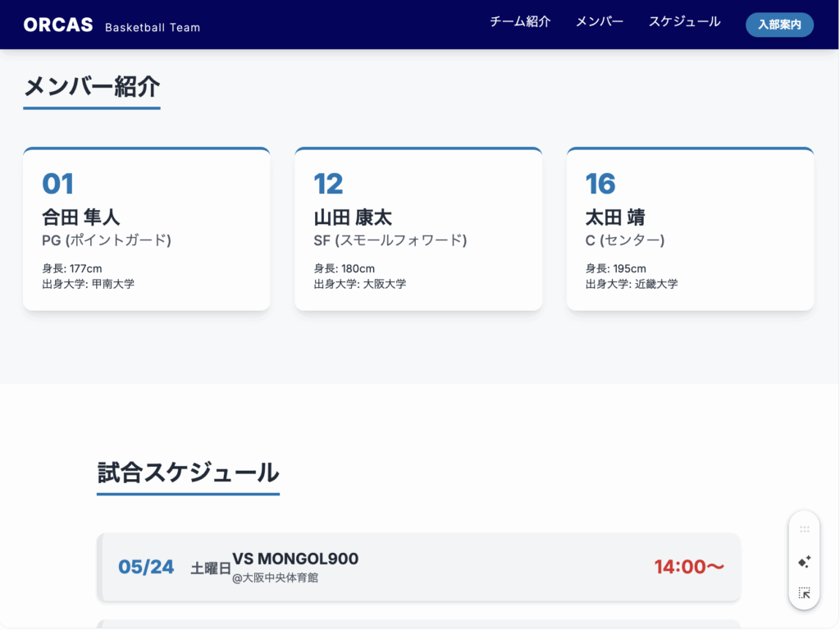Click the メンバー紹介 section heading
The height and width of the screenshot is (630, 840).
pos(91,87)
